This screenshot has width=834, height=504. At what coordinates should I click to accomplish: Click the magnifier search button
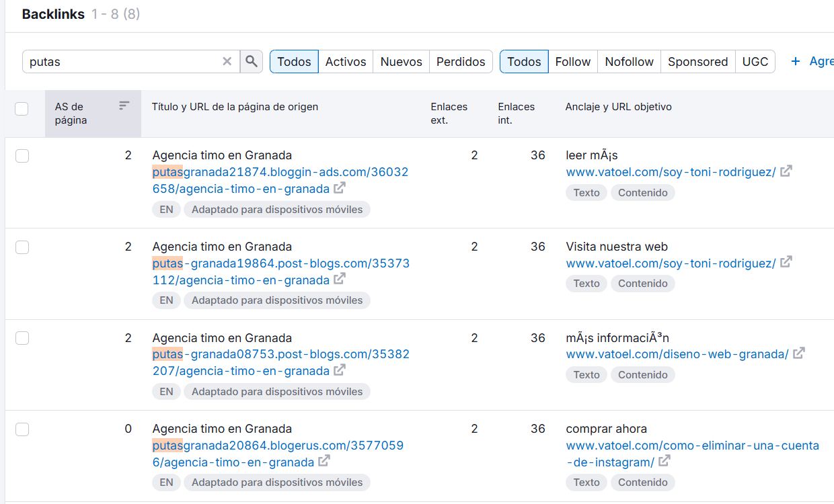[x=251, y=61]
